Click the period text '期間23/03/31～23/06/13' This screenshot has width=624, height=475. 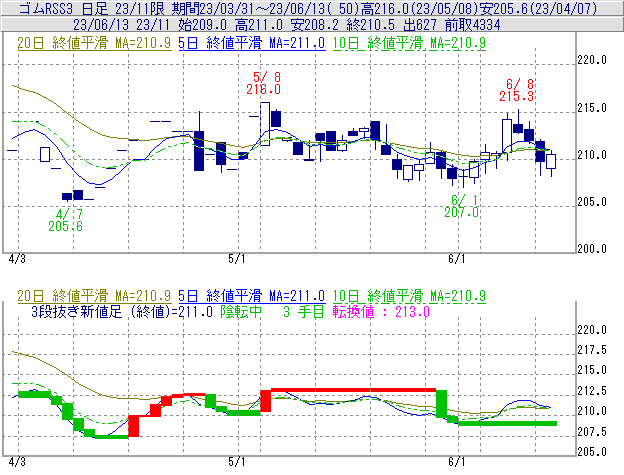point(249,8)
